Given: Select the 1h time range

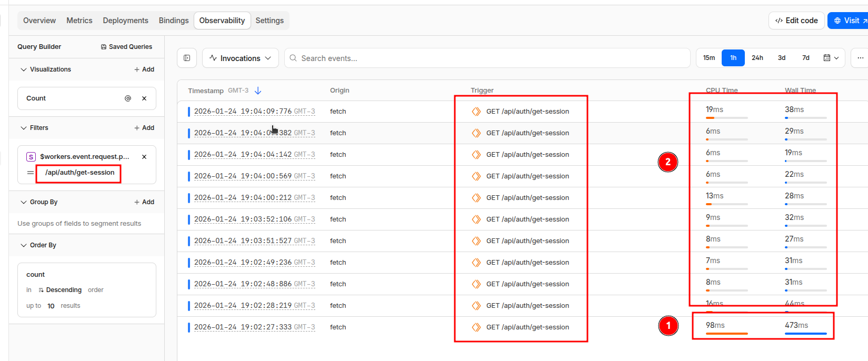Looking at the screenshot, I should 733,58.
